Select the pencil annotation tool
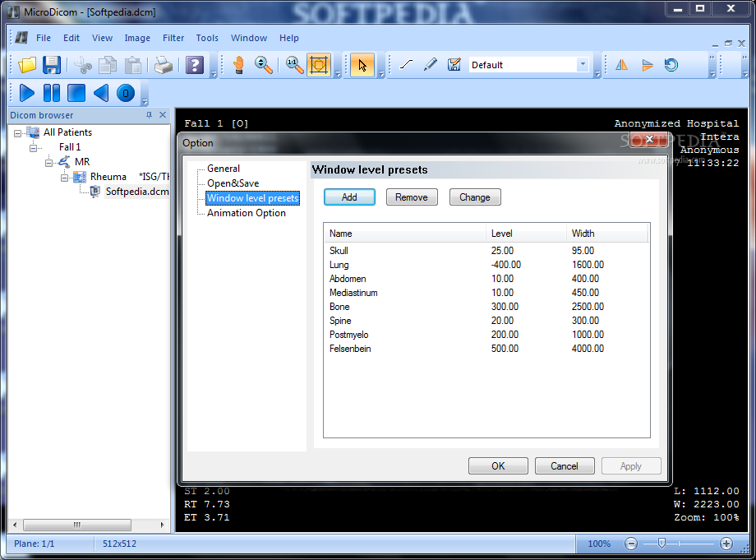The width and height of the screenshot is (756, 560). [430, 65]
